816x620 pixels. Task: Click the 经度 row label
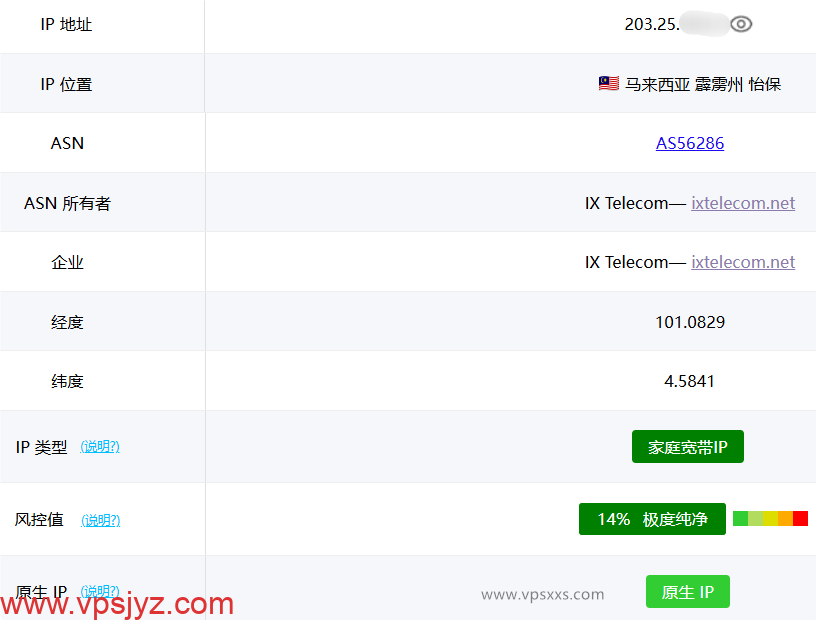coord(67,321)
